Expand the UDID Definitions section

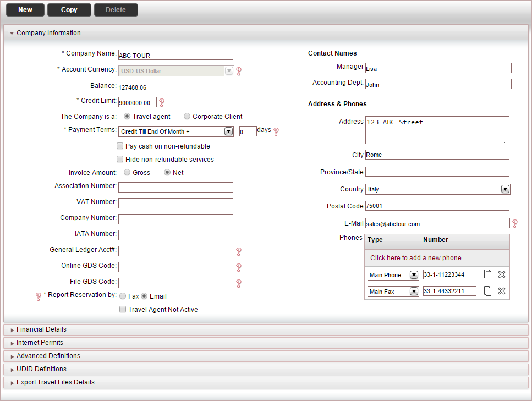12,370
